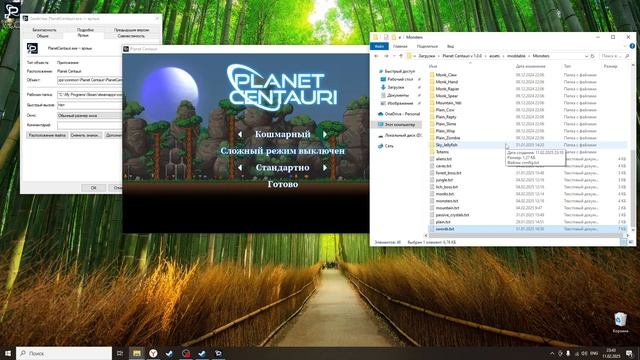Switch to Подробно tab in Properties
Viewport: 640px width, 360px height.
click(85, 30)
